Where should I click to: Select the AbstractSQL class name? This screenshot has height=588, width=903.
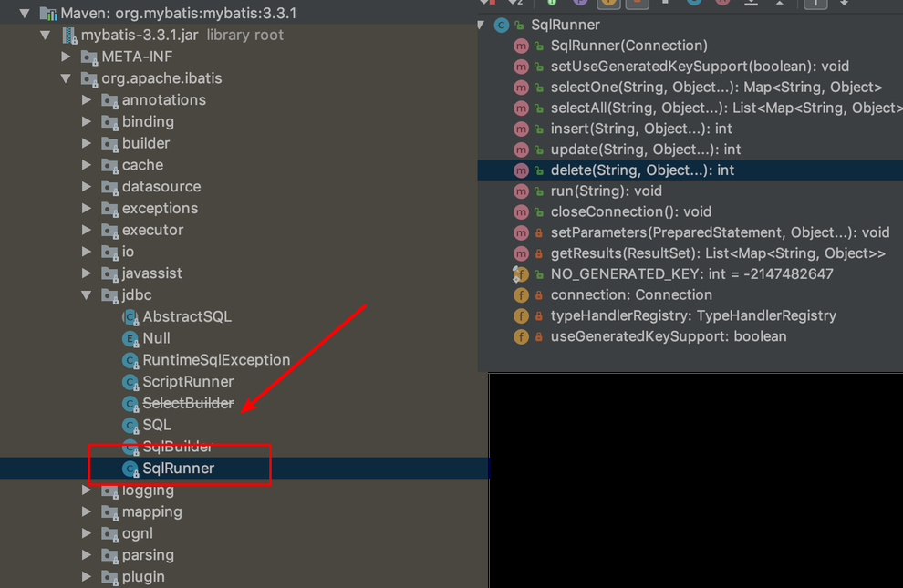[187, 316]
